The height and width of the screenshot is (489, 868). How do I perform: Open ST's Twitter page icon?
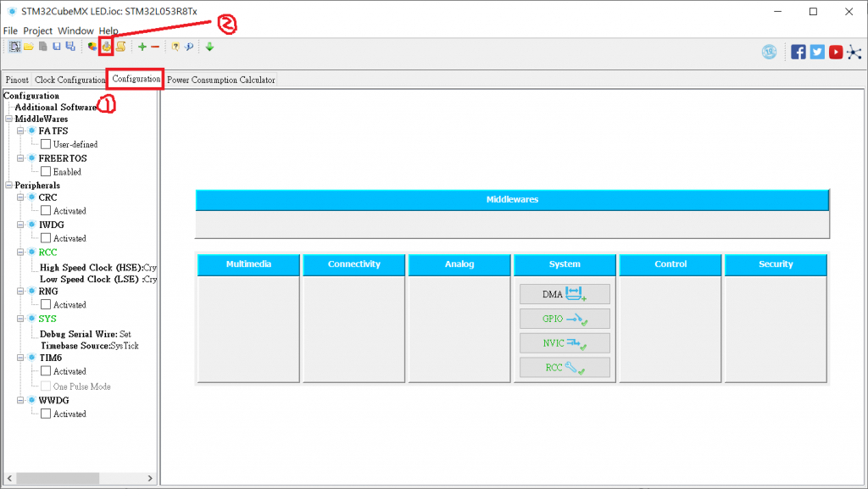point(817,52)
